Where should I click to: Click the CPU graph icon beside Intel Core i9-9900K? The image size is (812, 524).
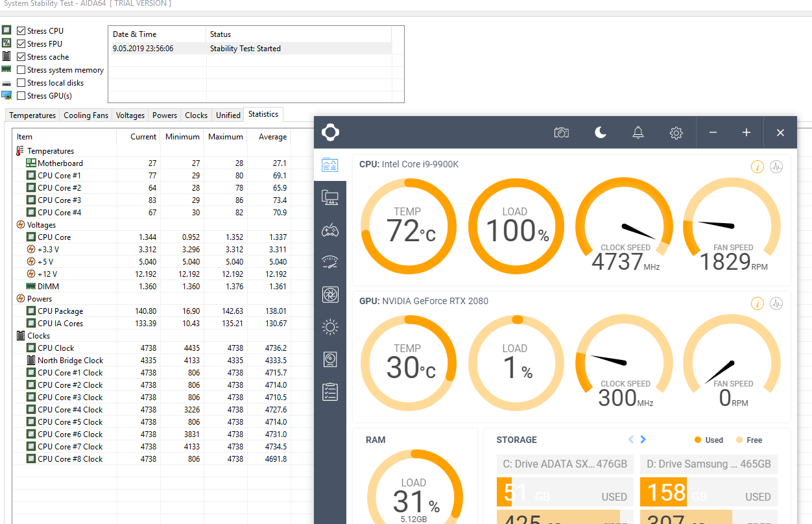(776, 167)
